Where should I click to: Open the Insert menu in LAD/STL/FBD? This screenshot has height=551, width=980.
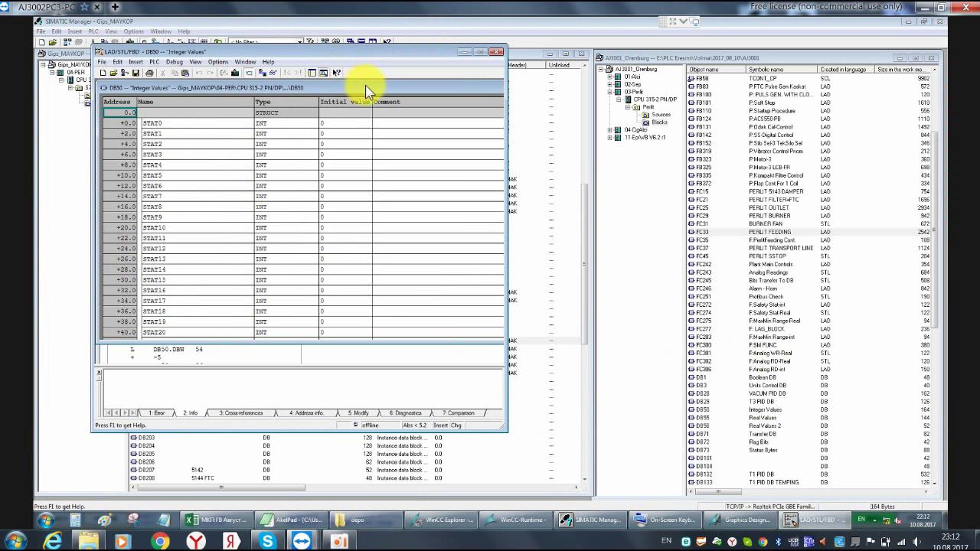point(136,62)
